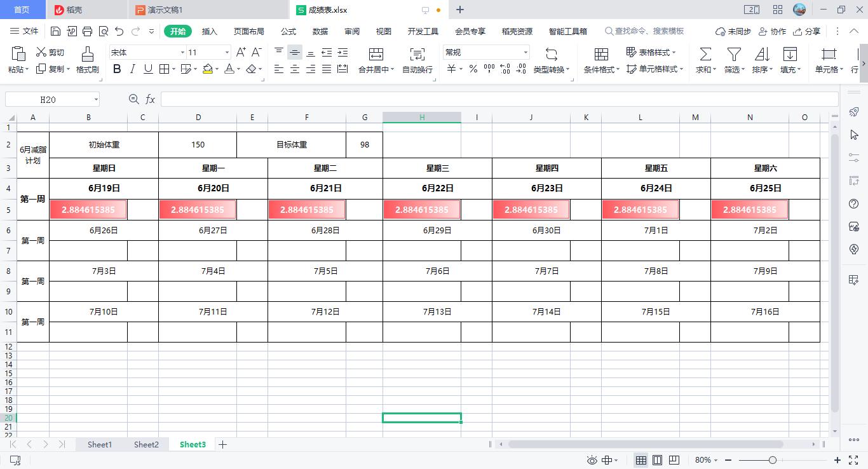Open the 页面布局 ribbon tab
Image resolution: width=868 pixels, height=469 pixels.
click(x=248, y=31)
